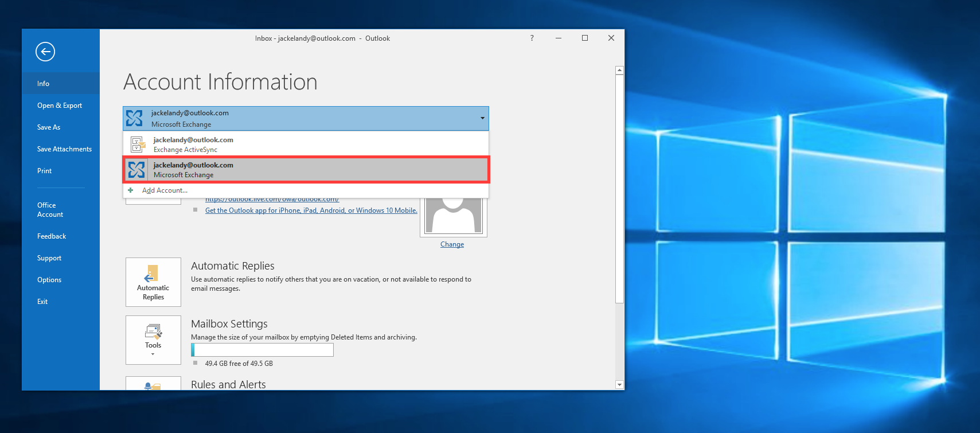
Task: Click the Account Information title
Action: [x=220, y=82]
